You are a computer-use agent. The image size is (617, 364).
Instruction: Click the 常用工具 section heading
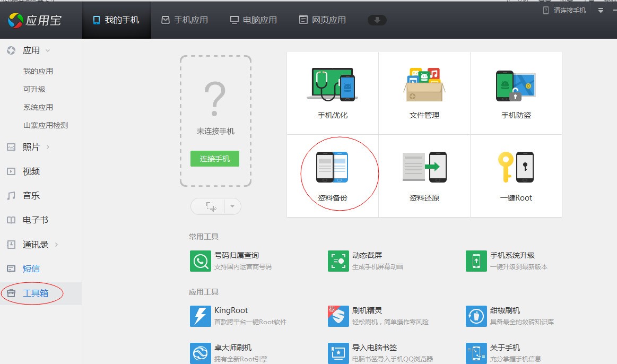(203, 237)
